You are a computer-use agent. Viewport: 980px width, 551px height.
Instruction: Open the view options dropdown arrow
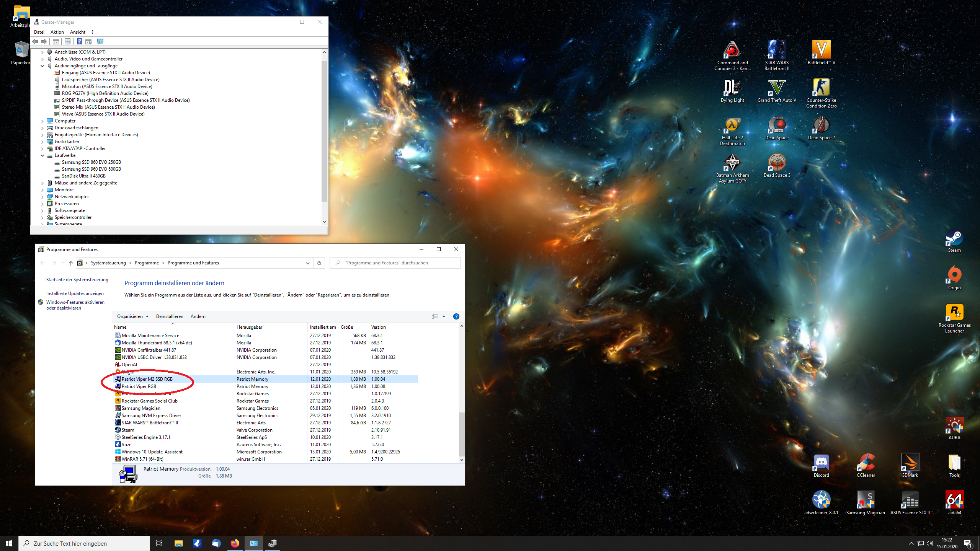444,316
